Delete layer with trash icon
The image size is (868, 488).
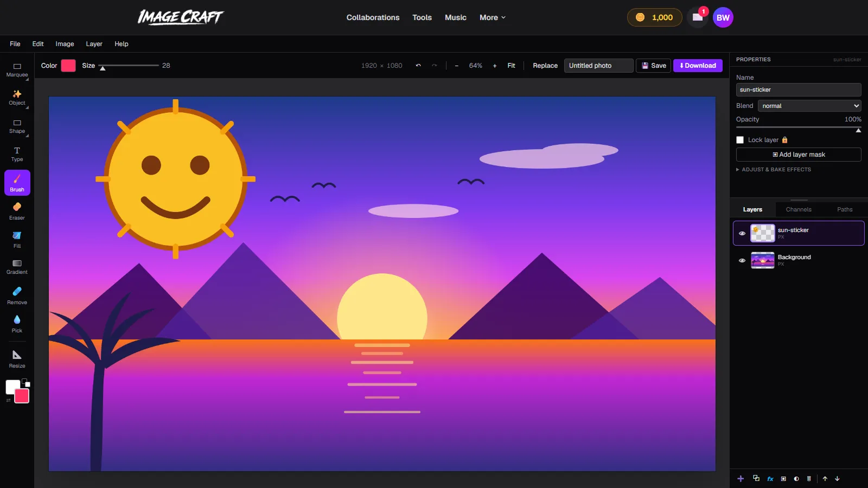pos(809,479)
